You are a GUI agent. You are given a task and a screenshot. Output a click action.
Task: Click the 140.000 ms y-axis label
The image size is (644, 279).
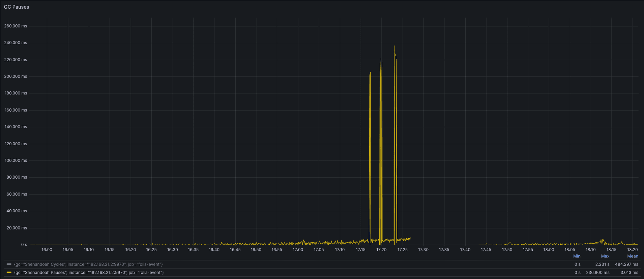[16, 127]
